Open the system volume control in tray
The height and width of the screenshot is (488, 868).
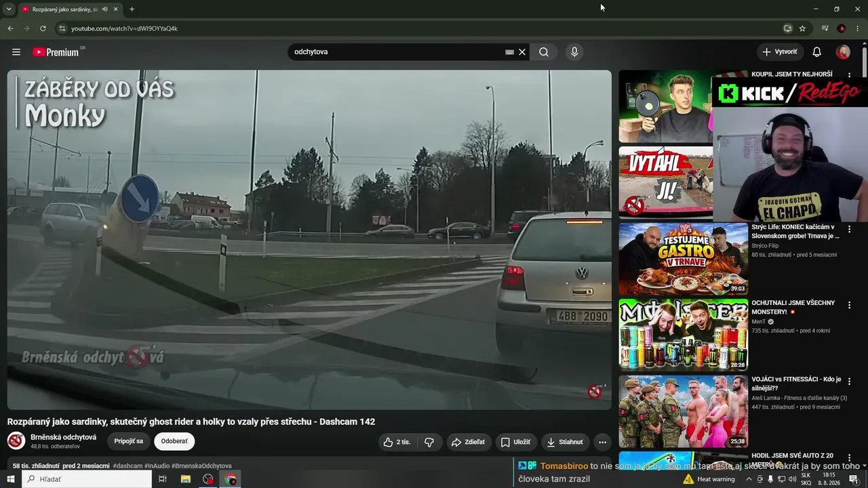coord(792,479)
